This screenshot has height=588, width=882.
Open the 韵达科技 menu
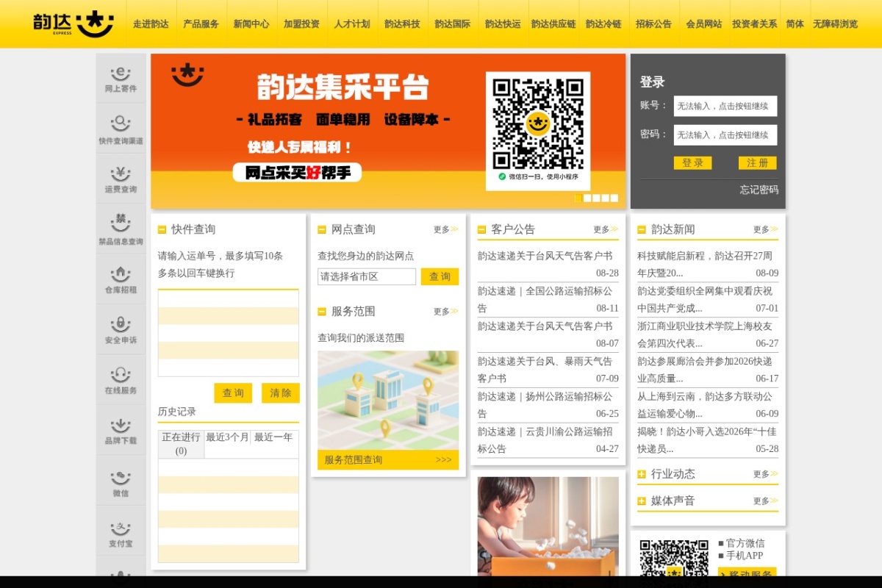[x=402, y=24]
